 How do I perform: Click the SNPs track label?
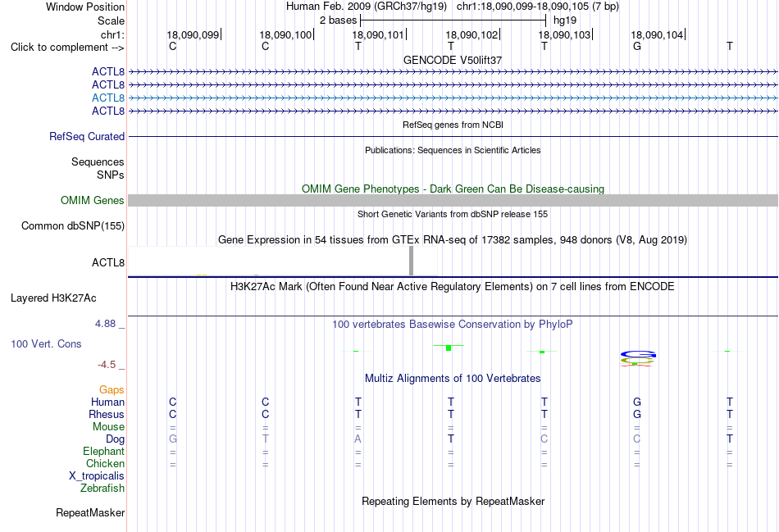[111, 175]
